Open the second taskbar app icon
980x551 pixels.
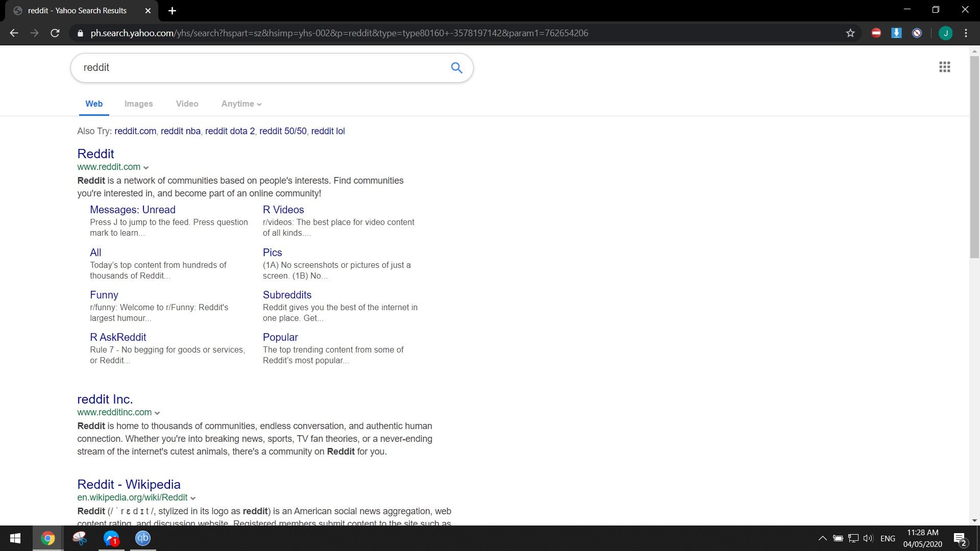[x=80, y=538]
